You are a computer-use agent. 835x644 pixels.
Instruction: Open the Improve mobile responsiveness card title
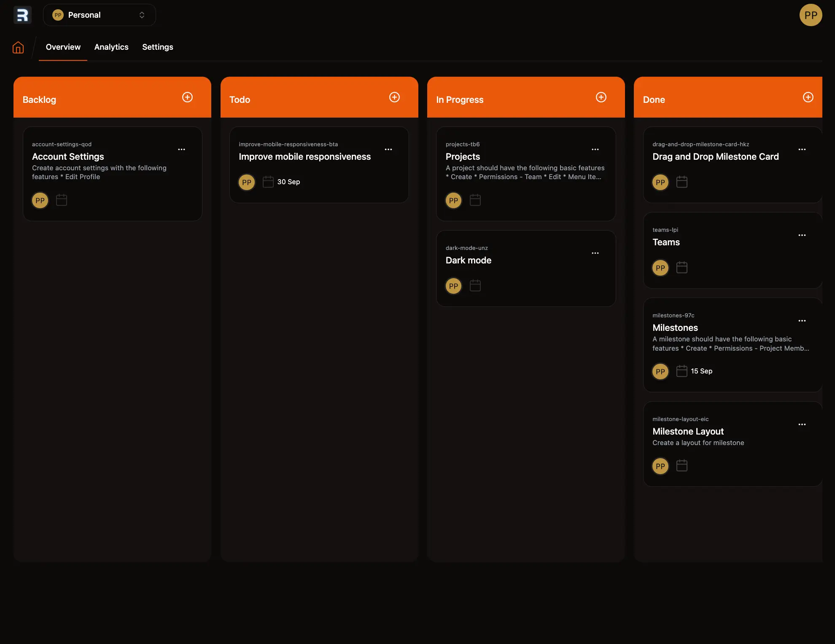(304, 157)
